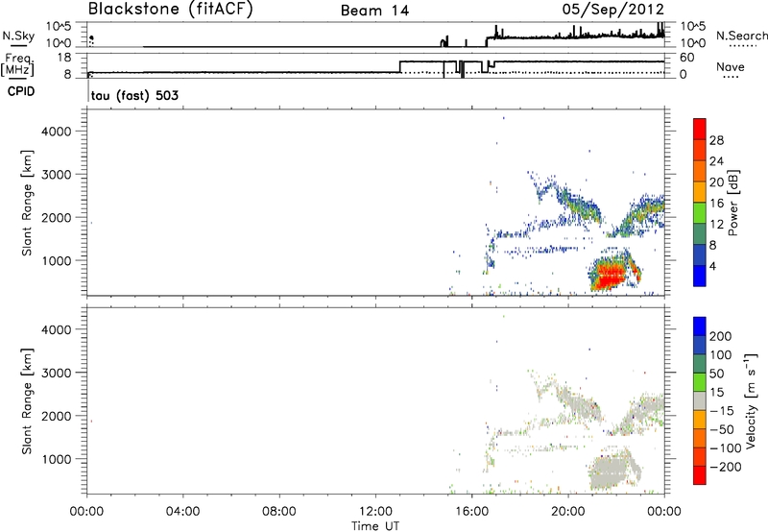Viewport: 768px width, 532px height.
Task: Click the strong red echo in power panel
Action: pos(612,277)
